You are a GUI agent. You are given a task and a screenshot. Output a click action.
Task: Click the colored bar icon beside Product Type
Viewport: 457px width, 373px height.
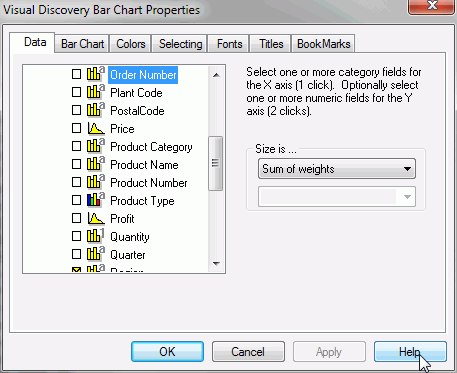96,200
